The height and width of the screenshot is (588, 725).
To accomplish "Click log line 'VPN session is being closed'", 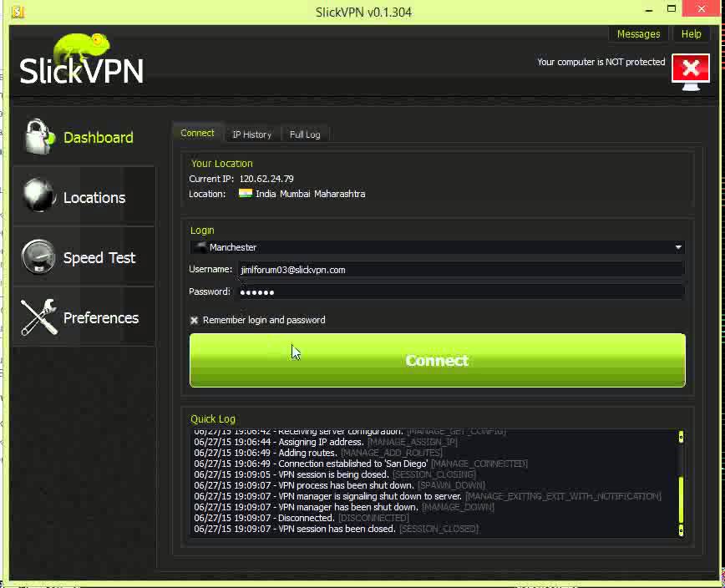I will (x=335, y=474).
